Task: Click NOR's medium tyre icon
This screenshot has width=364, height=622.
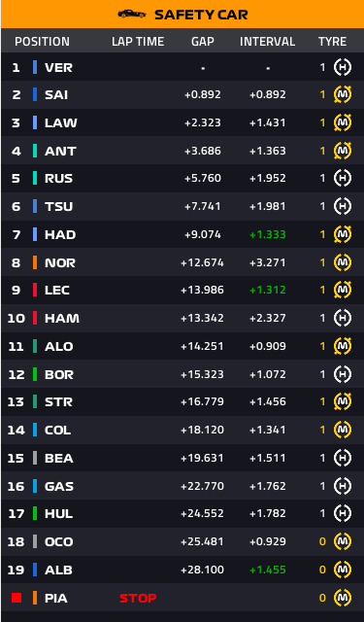Action: pos(343,262)
